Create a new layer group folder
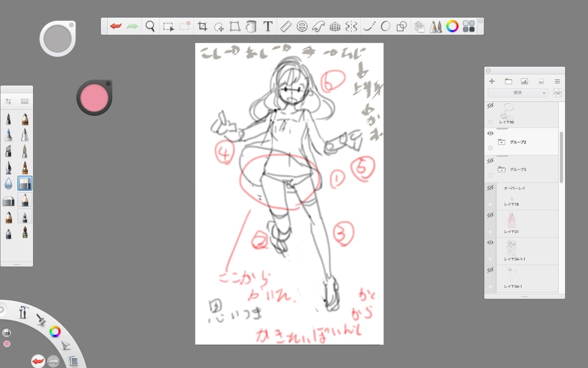This screenshot has width=588, height=368. (508, 81)
